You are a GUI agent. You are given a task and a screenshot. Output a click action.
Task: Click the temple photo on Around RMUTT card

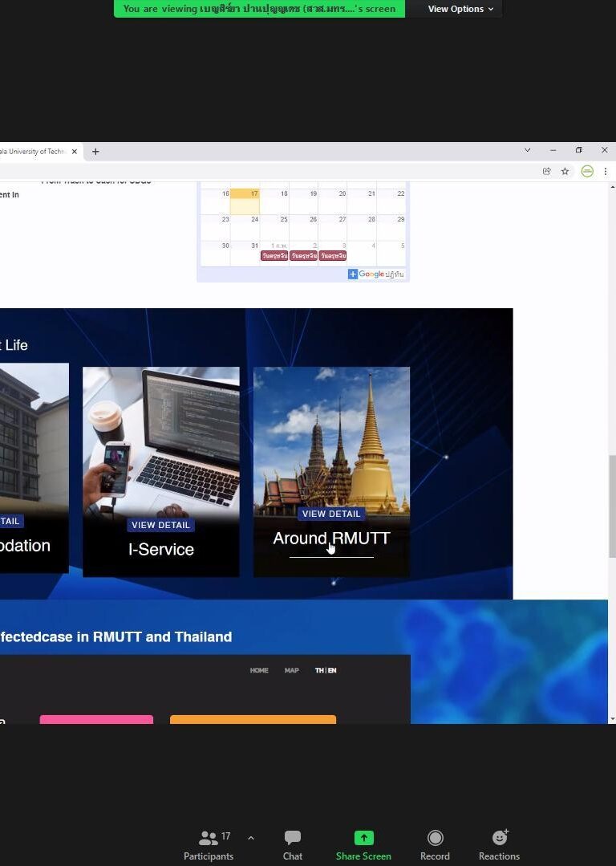click(331, 437)
